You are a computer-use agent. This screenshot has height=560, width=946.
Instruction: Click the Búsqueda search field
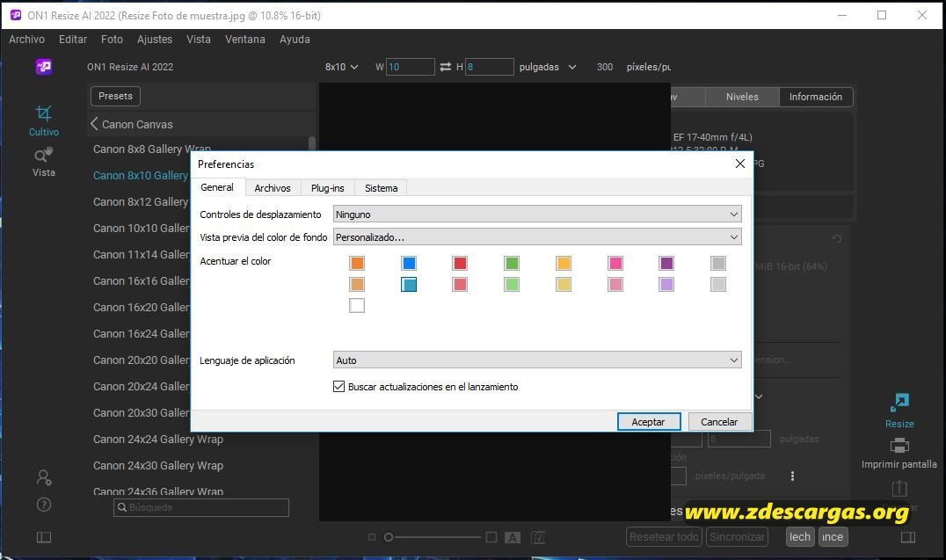[x=201, y=507]
